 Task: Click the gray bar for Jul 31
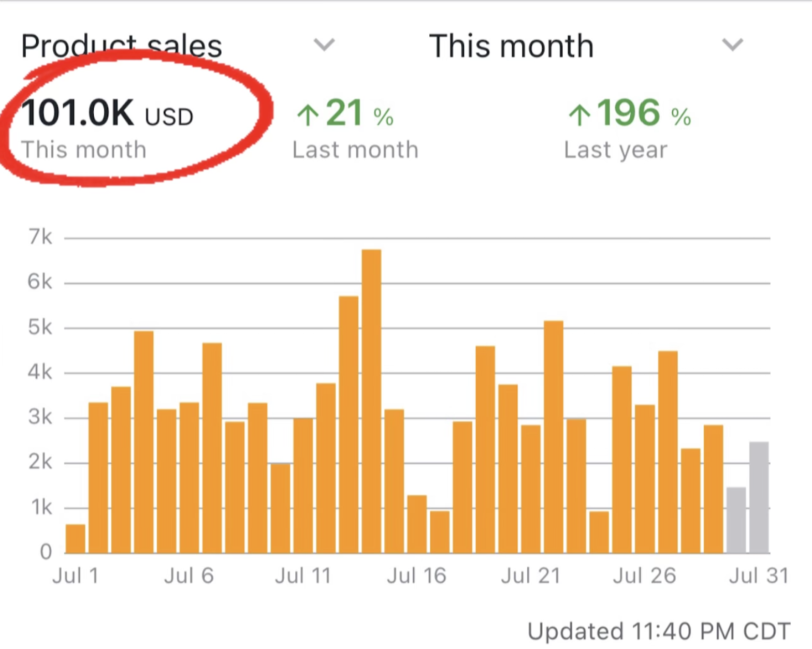click(x=759, y=497)
